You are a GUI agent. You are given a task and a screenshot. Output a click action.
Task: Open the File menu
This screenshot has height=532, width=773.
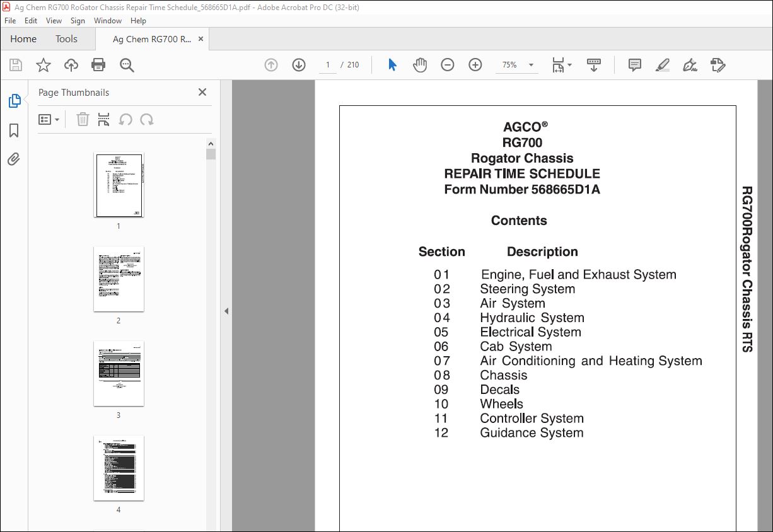coord(10,21)
